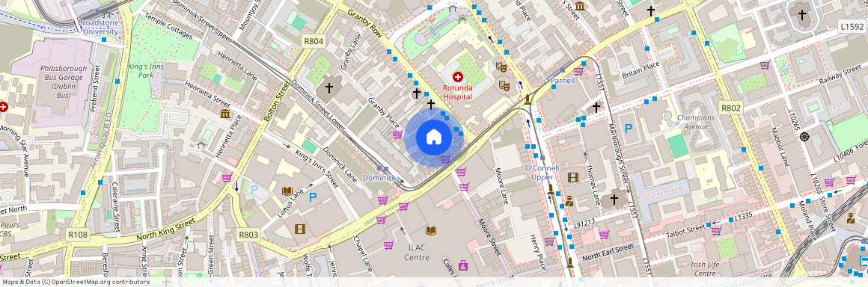
Task: Click the blue home location marker
Action: click(434, 137)
